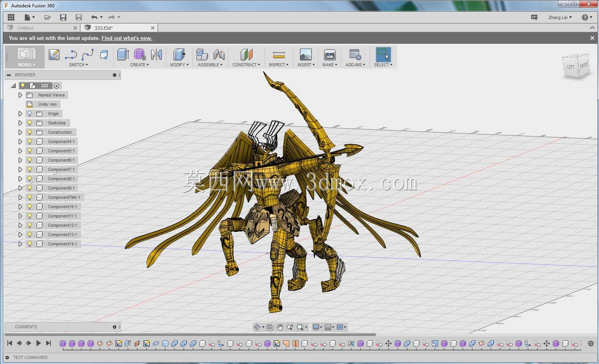This screenshot has height=364, width=599.
Task: Collapse the BROWSER panel with minus button
Action: (114, 75)
